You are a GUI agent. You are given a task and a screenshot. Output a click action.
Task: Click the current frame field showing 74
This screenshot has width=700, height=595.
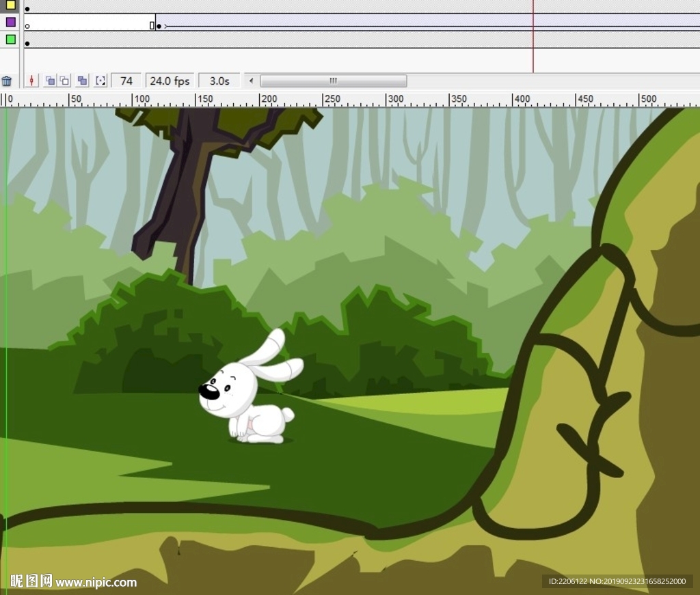pos(126,81)
